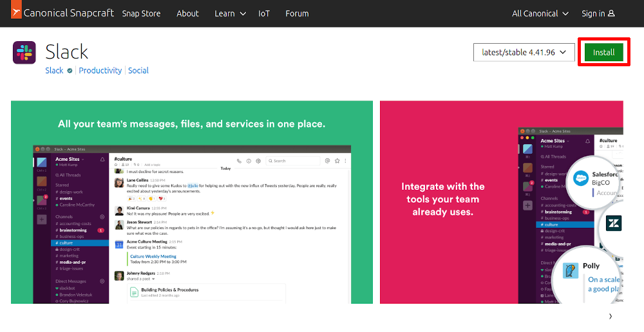644x332 pixels.
Task: Click the Slack app icon
Action: pos(24,53)
